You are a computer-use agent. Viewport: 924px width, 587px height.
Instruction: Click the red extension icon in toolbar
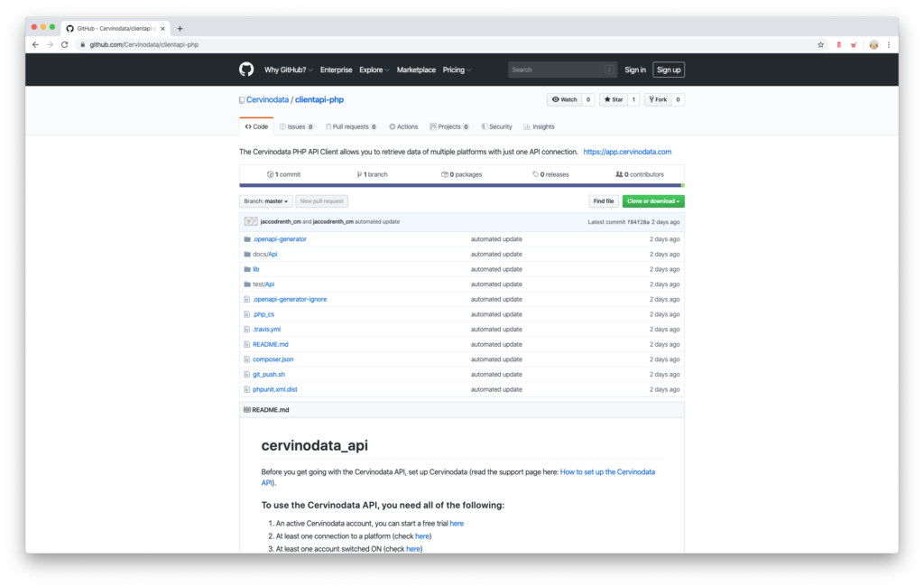838,45
